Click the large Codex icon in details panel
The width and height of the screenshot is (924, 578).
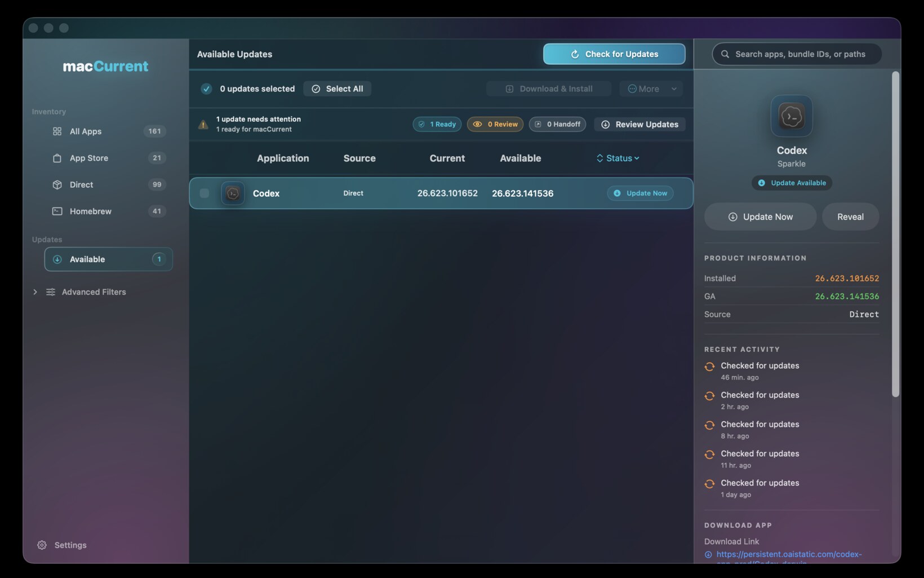coord(792,116)
